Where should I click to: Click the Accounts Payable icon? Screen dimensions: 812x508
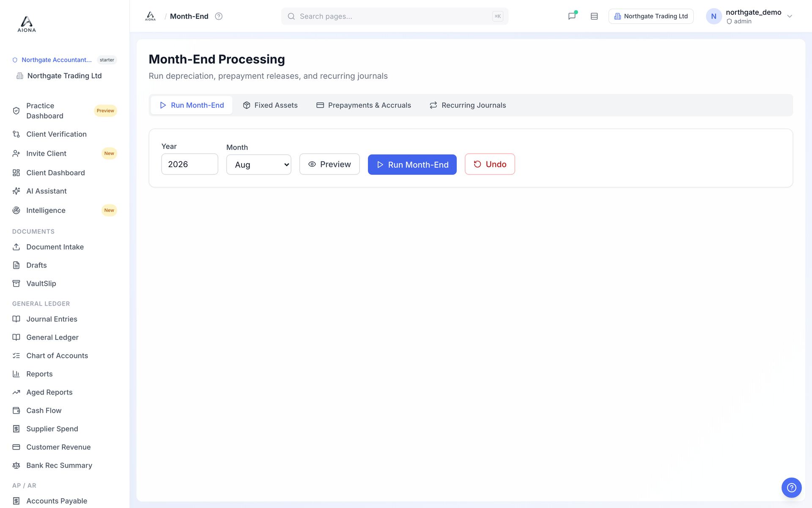click(x=16, y=501)
